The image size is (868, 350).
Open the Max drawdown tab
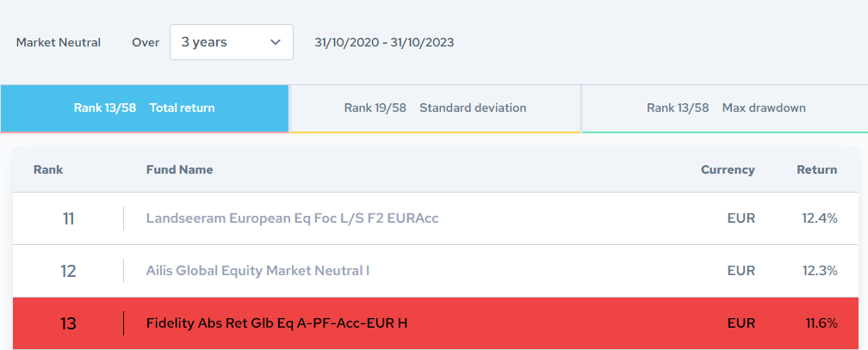point(725,108)
